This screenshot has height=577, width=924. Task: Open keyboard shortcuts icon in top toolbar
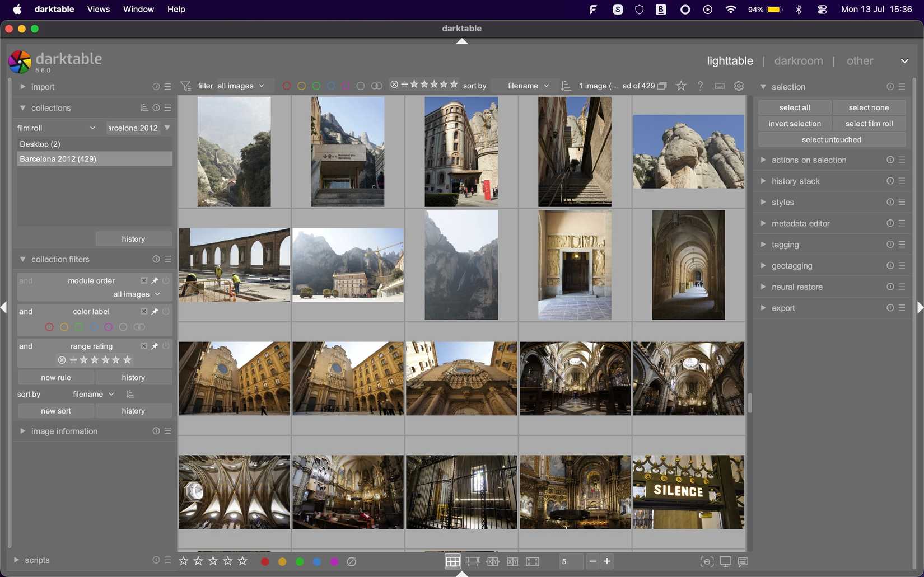click(x=720, y=86)
